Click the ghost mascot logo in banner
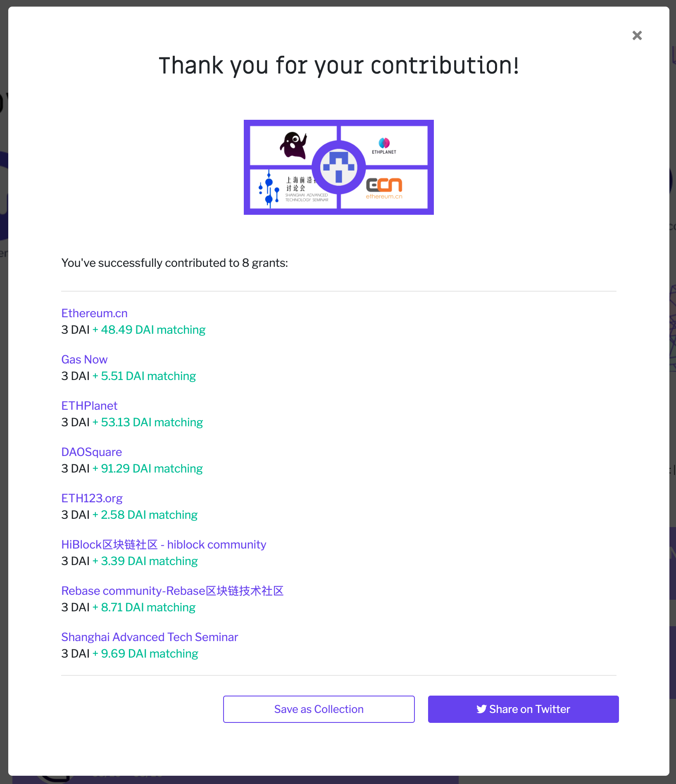The height and width of the screenshot is (784, 676). pyautogui.click(x=294, y=145)
